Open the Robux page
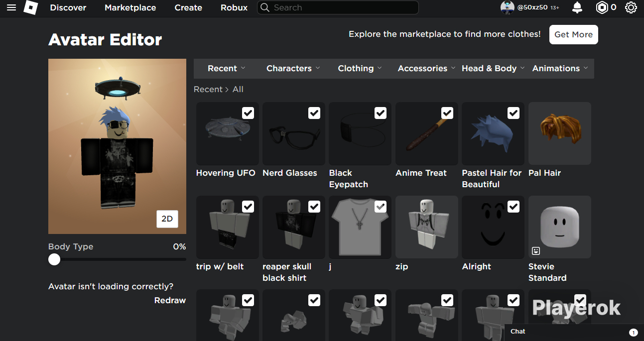The image size is (644, 341). [234, 7]
